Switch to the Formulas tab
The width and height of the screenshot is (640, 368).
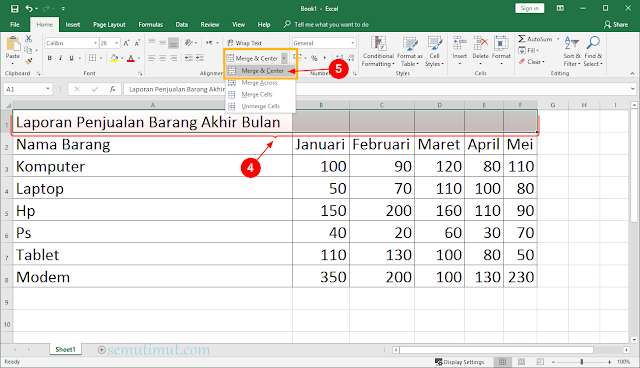click(151, 24)
